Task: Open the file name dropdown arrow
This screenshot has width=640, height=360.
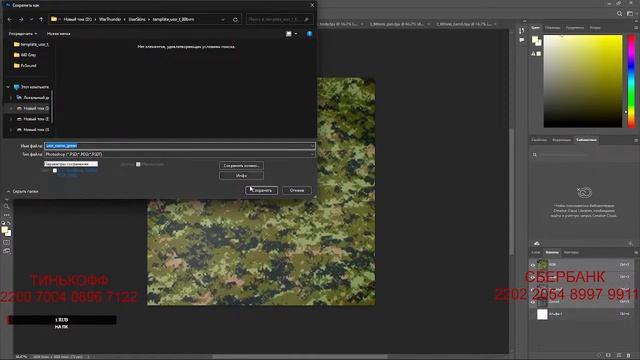Action: coord(312,146)
